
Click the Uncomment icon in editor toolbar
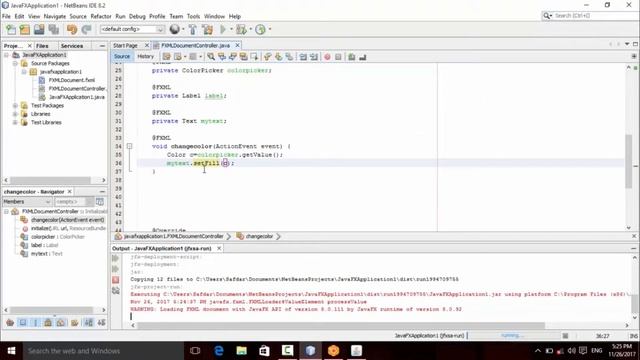[362, 57]
